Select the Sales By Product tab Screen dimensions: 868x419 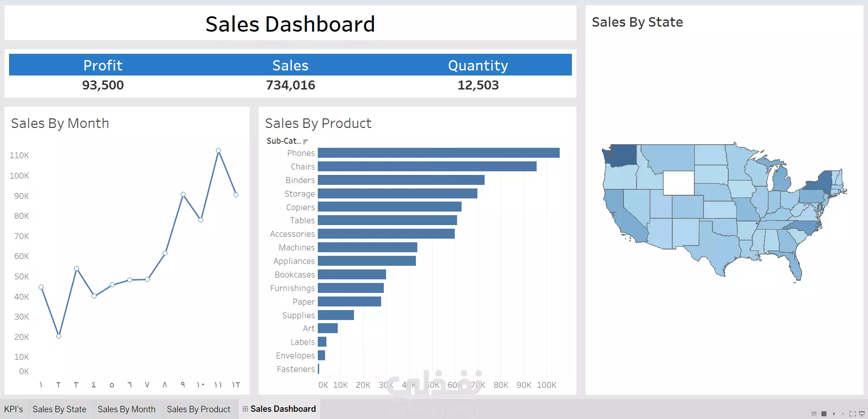198,409
